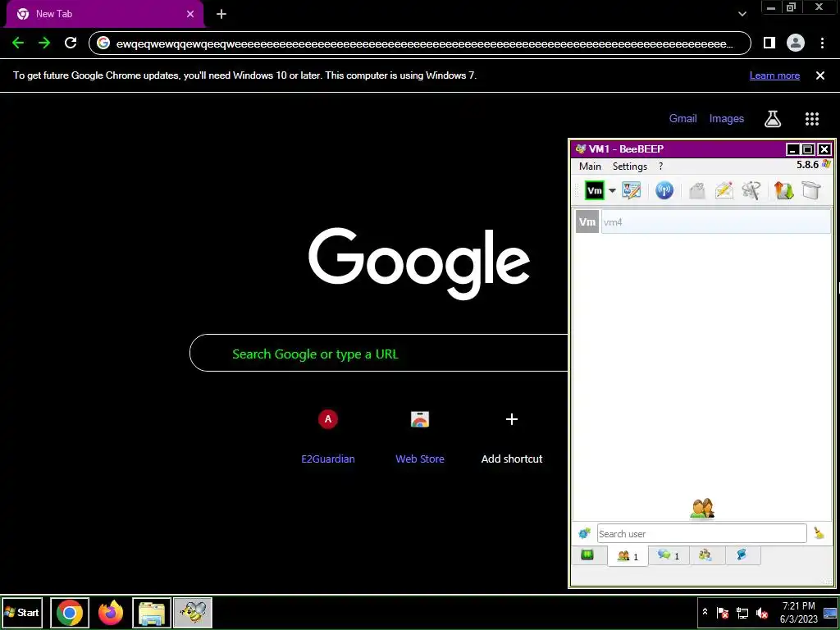Switch to the users tab showing 1

point(628,556)
